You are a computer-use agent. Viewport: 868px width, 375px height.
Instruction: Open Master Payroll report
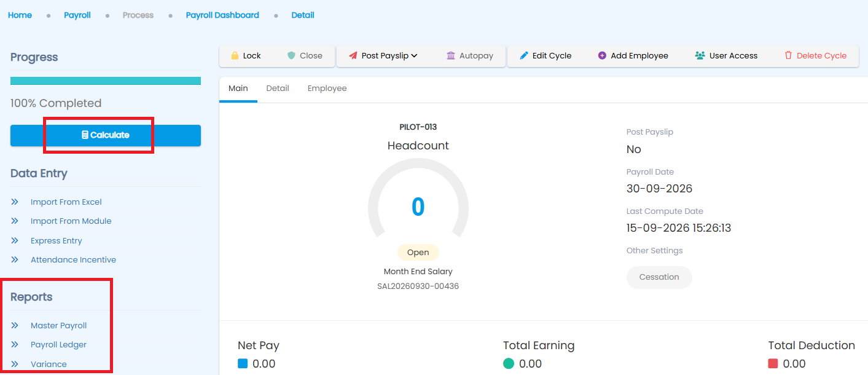59,325
